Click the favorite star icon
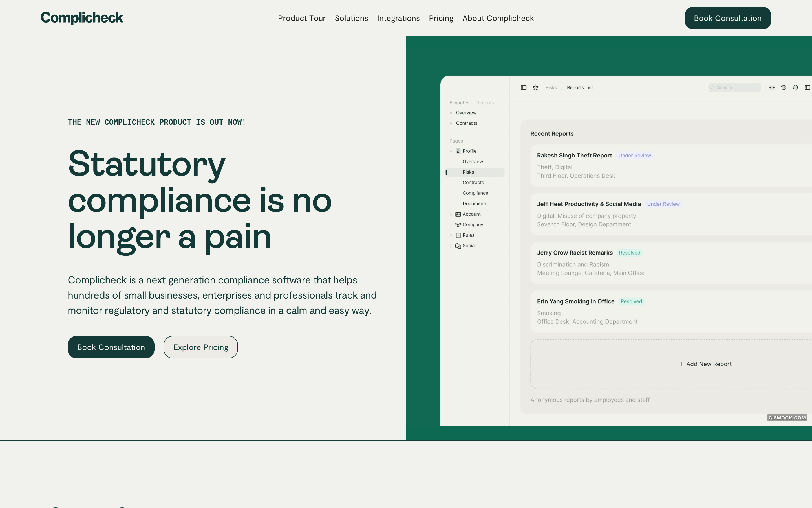 [x=535, y=87]
